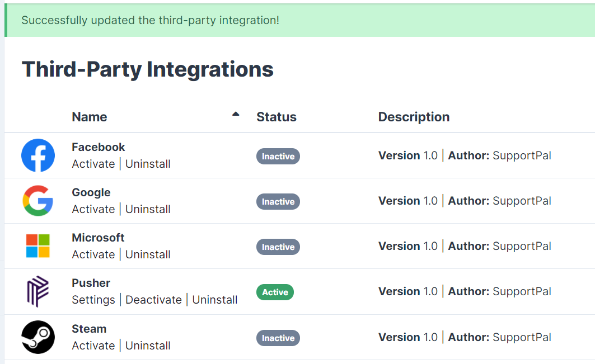Screen dimensions: 595x364
Task: Uninstall the Google integration
Action: click(148, 209)
